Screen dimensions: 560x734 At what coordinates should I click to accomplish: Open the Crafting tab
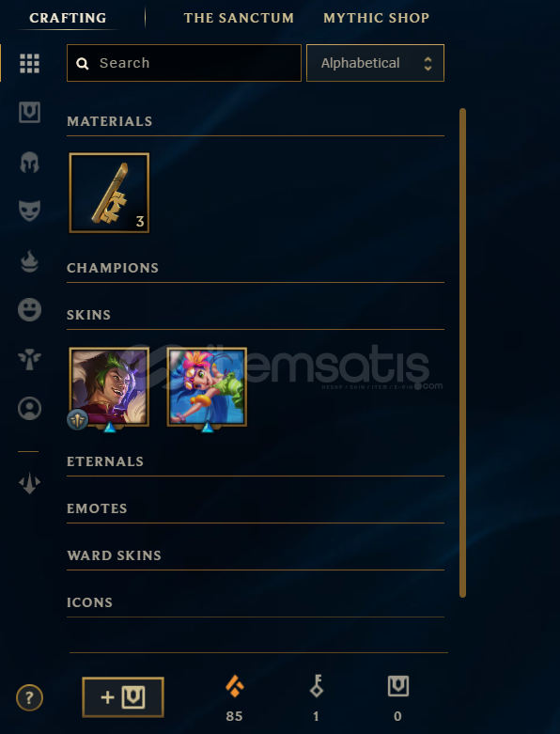(x=68, y=18)
